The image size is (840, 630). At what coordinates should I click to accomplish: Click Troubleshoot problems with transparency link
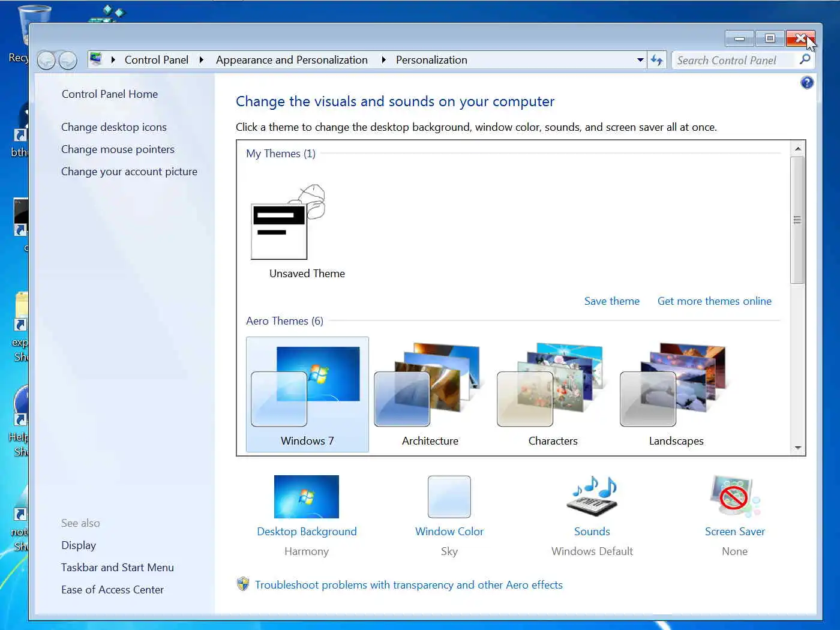(409, 585)
